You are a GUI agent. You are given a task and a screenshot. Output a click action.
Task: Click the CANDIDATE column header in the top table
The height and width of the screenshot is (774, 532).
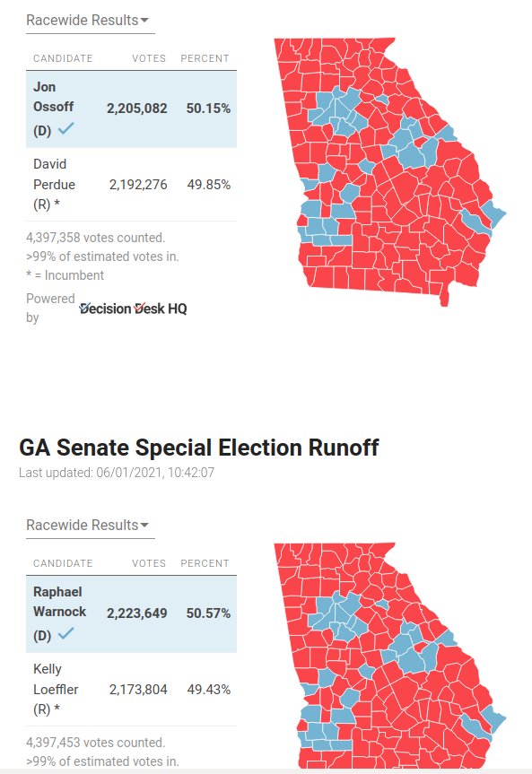coord(63,58)
